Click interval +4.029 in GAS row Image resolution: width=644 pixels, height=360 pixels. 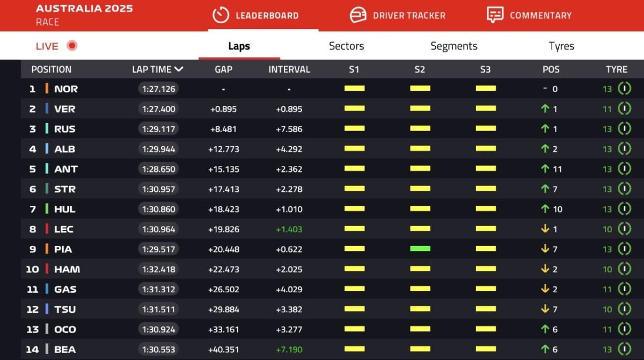pyautogui.click(x=289, y=289)
